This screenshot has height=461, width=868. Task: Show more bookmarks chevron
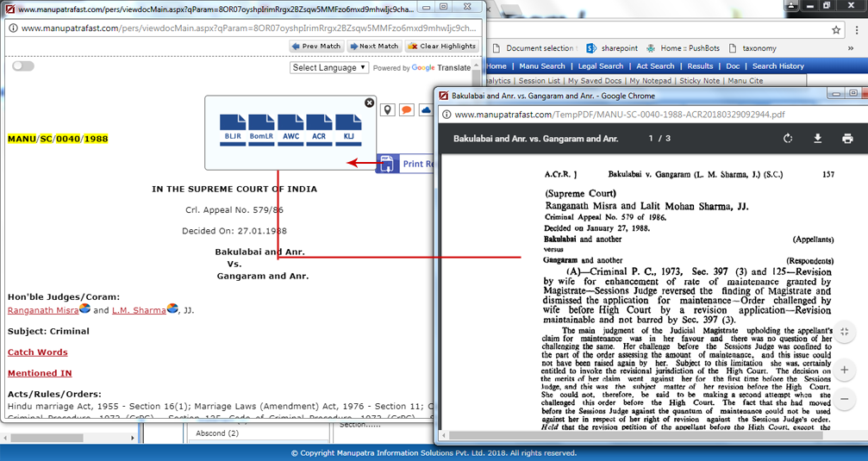pyautogui.click(x=850, y=48)
